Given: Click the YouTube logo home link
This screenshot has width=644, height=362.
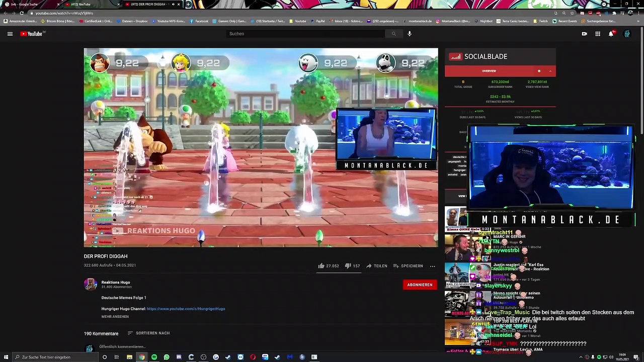Looking at the screenshot, I should (x=33, y=34).
